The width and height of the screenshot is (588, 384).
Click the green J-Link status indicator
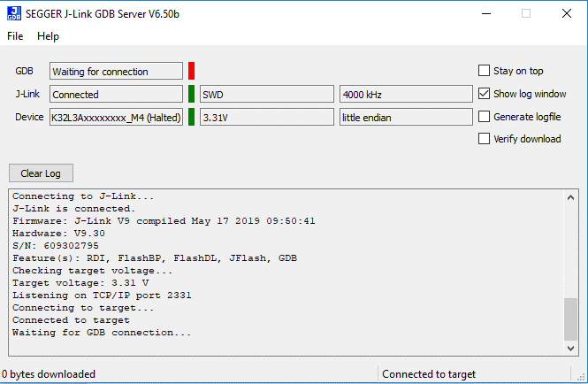[x=191, y=94]
